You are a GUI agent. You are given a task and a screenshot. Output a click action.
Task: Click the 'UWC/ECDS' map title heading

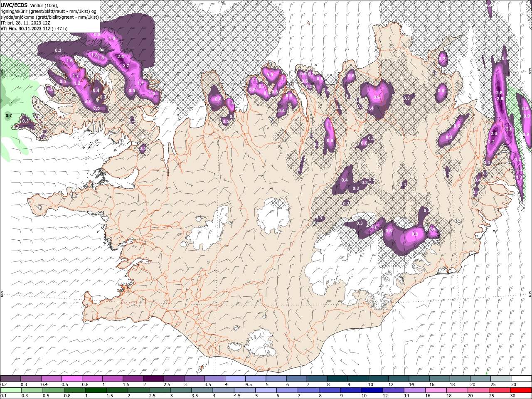[14, 5]
